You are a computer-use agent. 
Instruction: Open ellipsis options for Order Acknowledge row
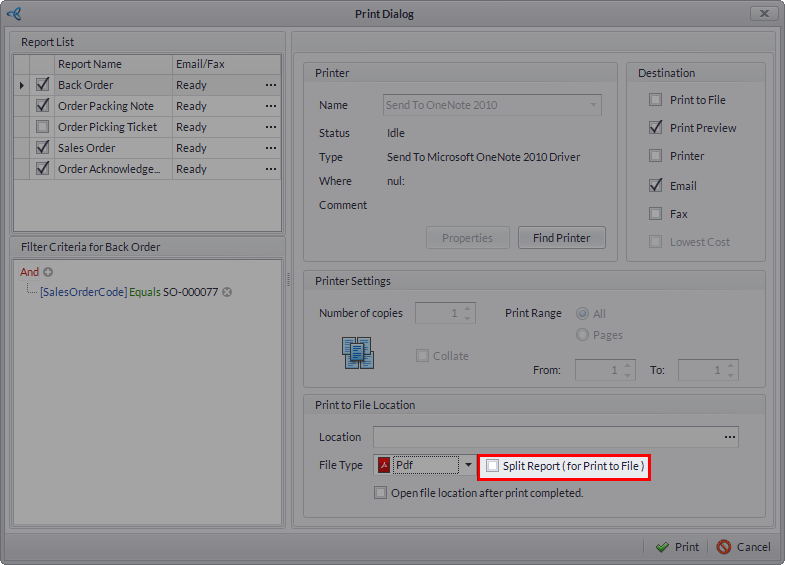click(x=271, y=169)
